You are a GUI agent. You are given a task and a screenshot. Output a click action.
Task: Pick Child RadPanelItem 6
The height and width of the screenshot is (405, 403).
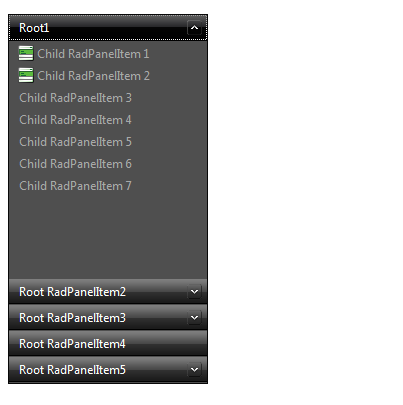tap(75, 164)
